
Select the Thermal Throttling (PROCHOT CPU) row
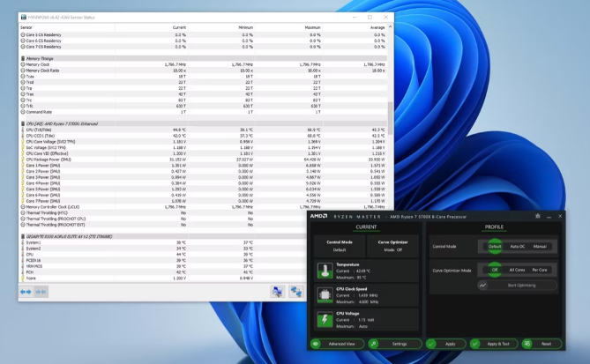(163, 219)
